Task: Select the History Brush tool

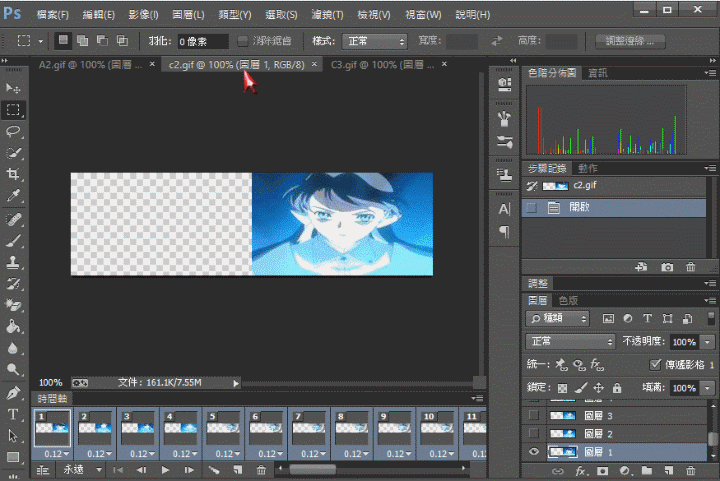Action: click(x=13, y=284)
